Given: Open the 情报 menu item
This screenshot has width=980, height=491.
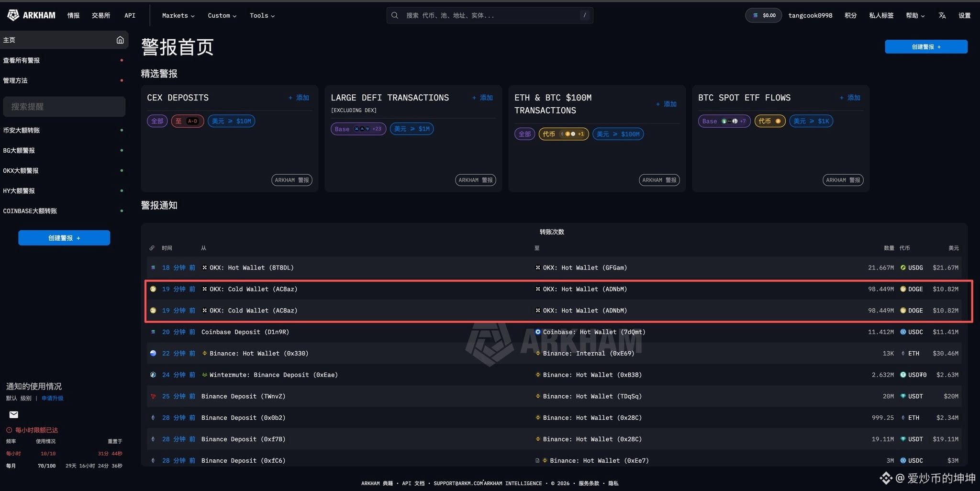Looking at the screenshot, I should [74, 15].
